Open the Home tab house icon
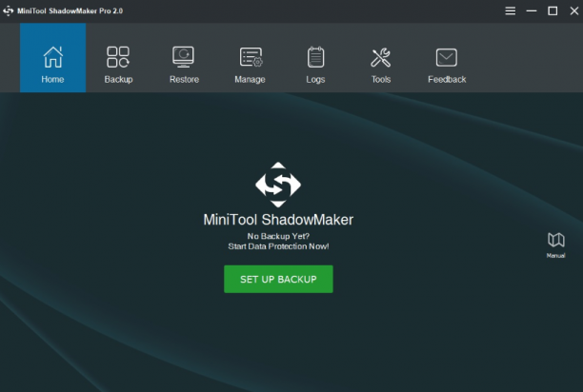Viewport: 583px width, 392px height. (x=52, y=57)
